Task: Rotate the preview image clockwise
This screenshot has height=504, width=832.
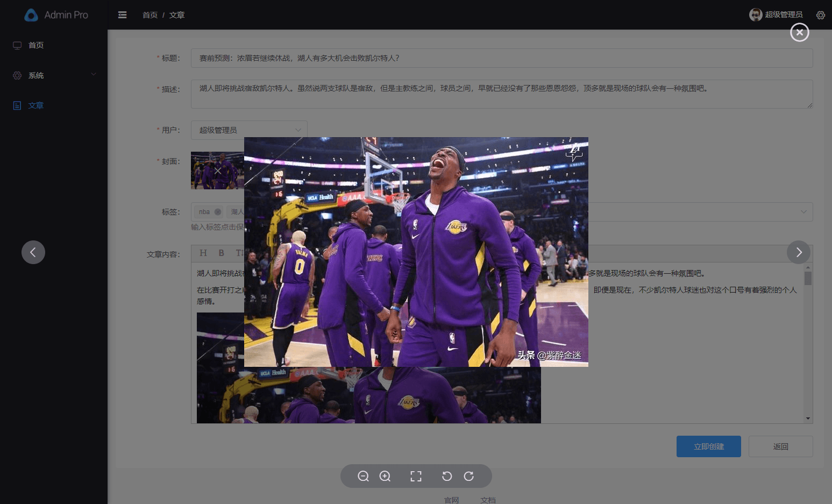Action: click(x=469, y=476)
